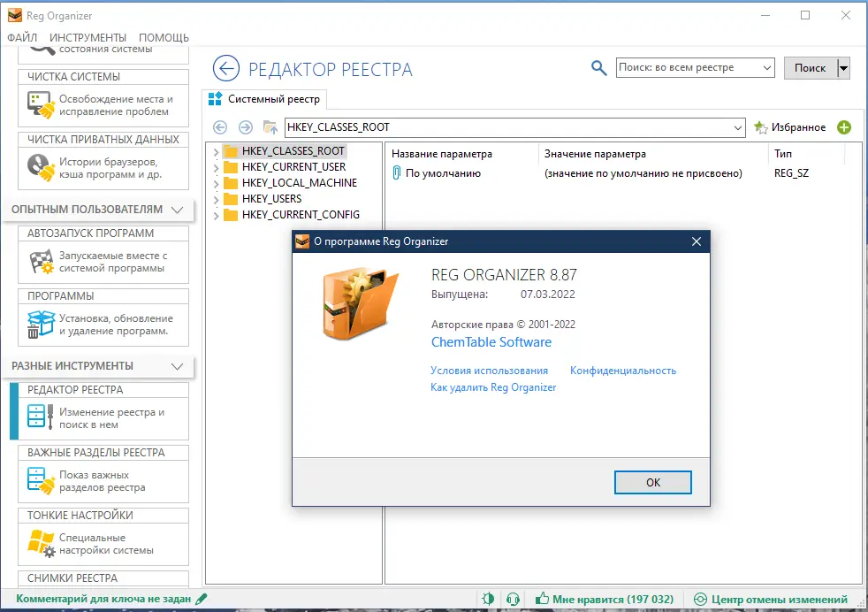Viewport: 868px width, 612px height.
Task: Click the important registry sections icon
Action: click(40, 478)
